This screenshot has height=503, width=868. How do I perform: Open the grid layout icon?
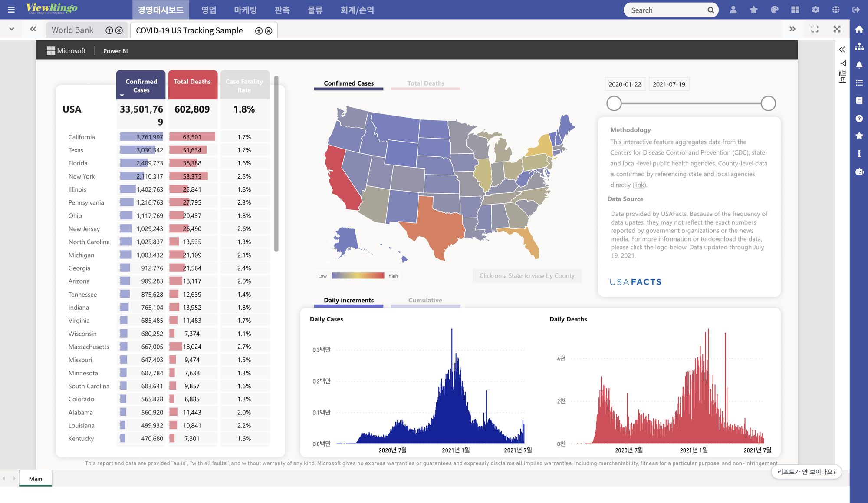(795, 10)
